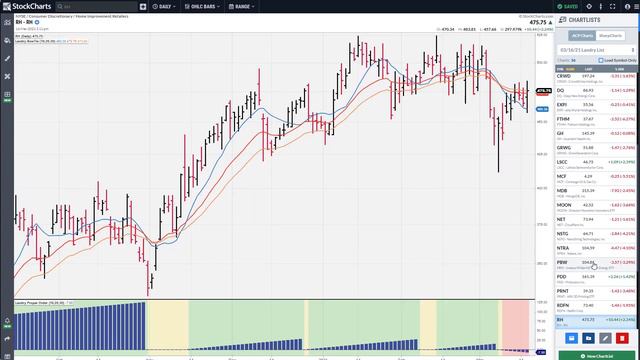Sort list by LAST column header
Viewport: 640px width, 360px height.
[x=588, y=69]
